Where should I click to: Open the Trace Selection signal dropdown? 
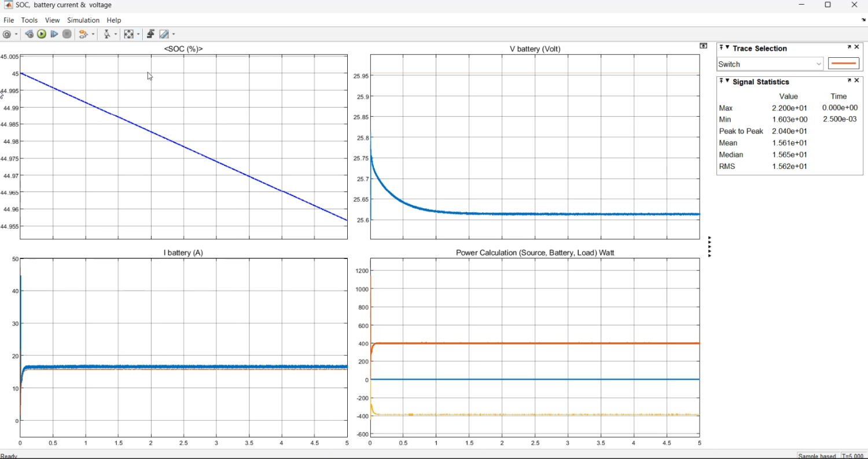point(770,64)
